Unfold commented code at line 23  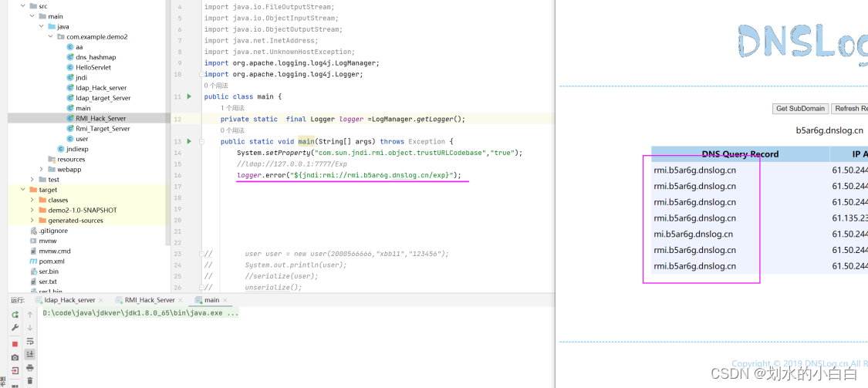pos(201,254)
